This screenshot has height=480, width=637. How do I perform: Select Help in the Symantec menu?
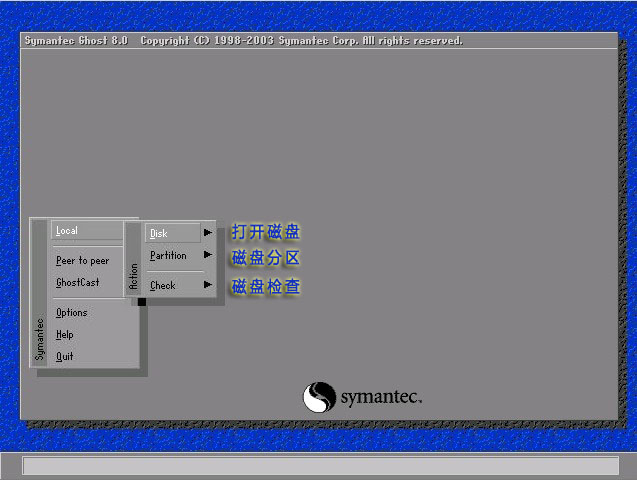tap(65, 335)
